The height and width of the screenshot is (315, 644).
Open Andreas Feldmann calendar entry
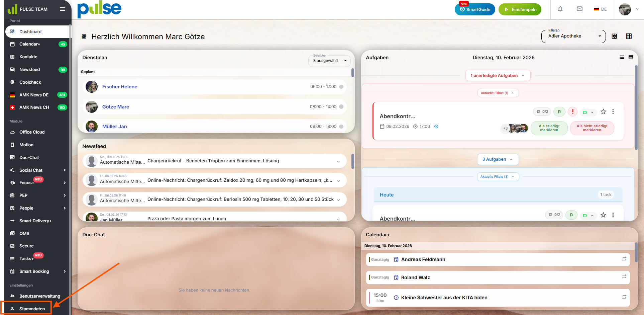498,259
